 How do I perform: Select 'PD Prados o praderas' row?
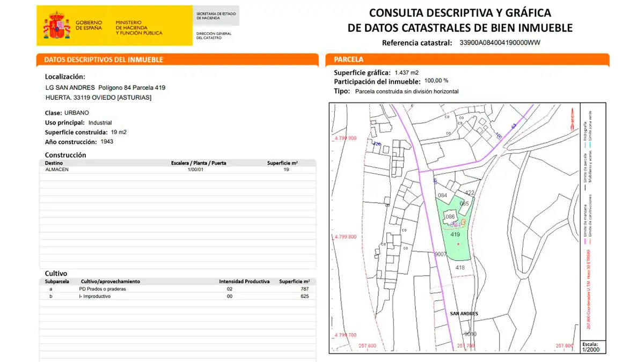tap(178, 289)
